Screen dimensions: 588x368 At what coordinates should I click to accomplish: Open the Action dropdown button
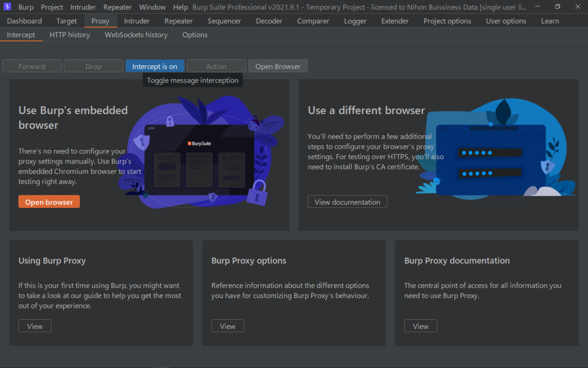tap(216, 66)
